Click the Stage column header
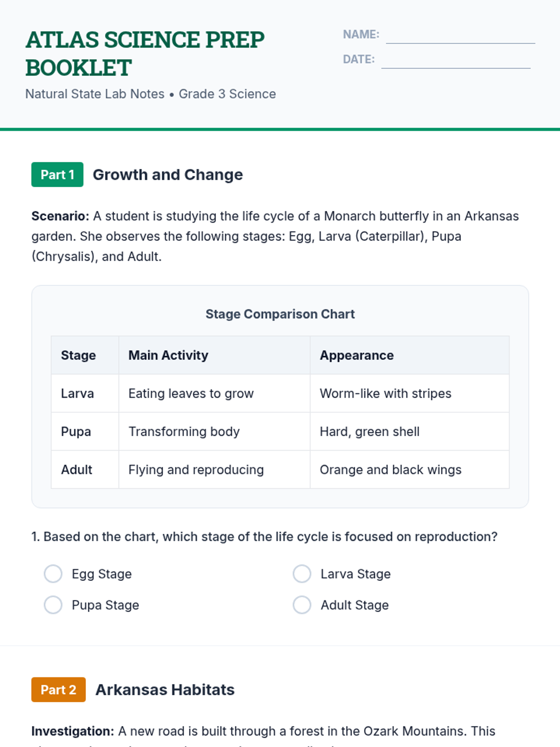 pyautogui.click(x=78, y=355)
